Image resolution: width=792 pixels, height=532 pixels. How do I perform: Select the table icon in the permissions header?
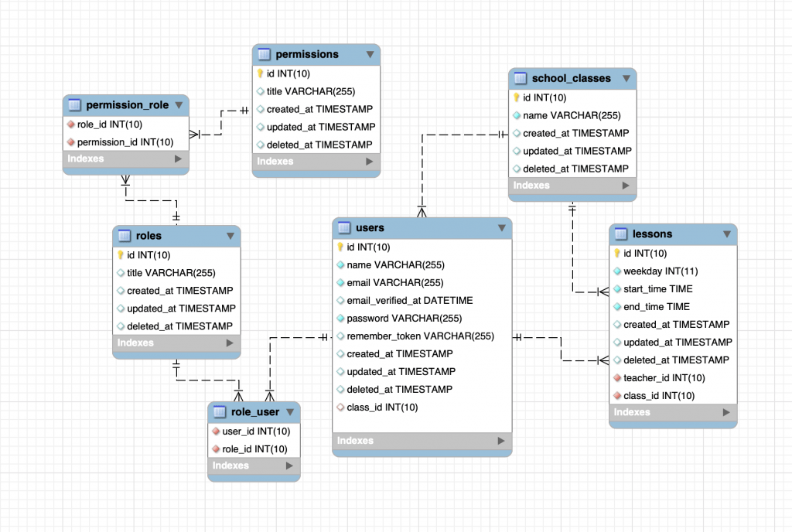click(x=264, y=54)
